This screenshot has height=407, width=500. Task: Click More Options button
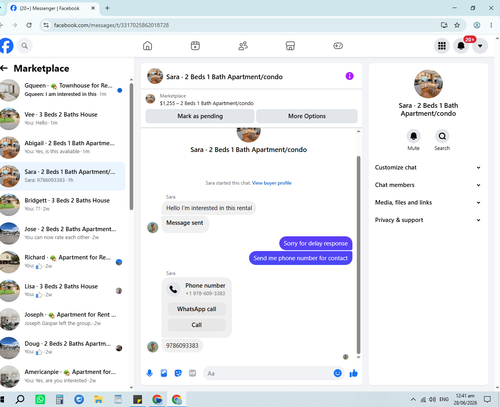click(x=307, y=116)
